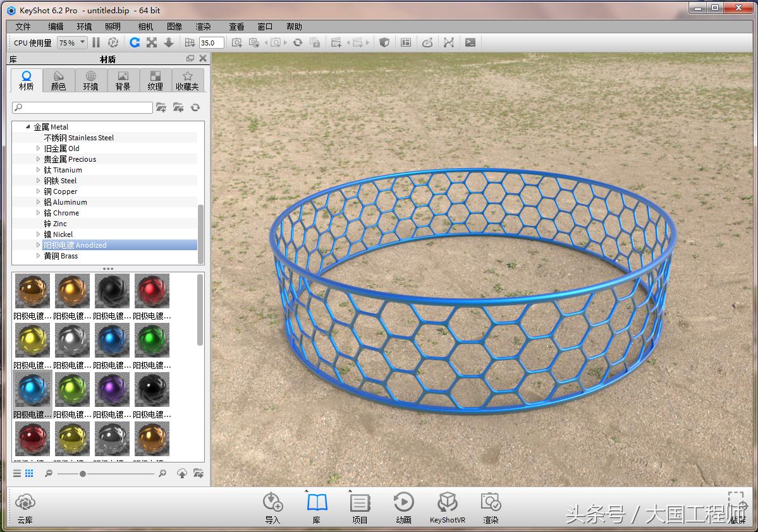Switch to the 环境 tab in library
This screenshot has width=758, height=532.
(x=90, y=80)
